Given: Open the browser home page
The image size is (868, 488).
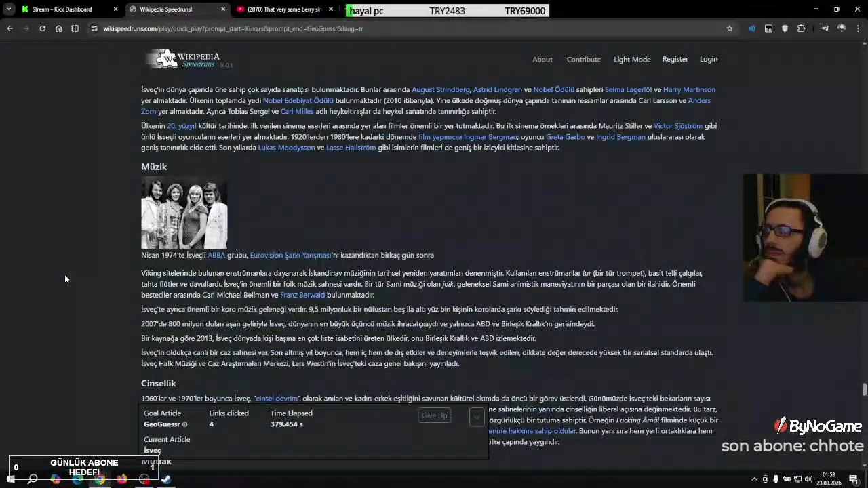Looking at the screenshot, I should 58,28.
